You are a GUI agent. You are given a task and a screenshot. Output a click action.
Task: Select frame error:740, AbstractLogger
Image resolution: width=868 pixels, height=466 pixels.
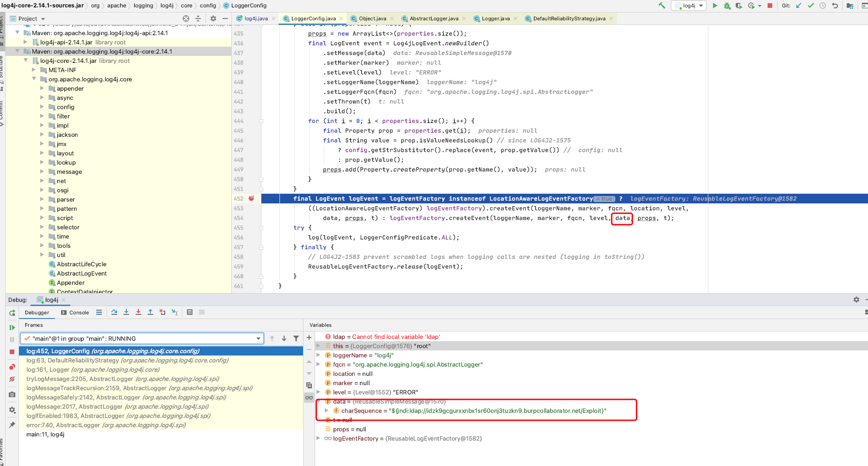(161, 425)
